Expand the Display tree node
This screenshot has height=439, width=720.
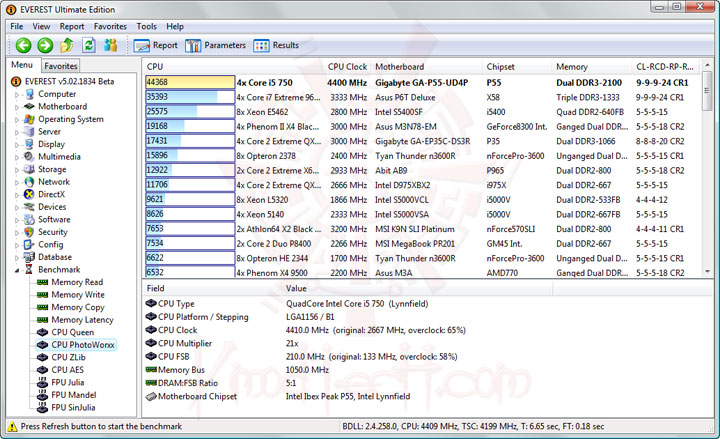click(x=17, y=145)
